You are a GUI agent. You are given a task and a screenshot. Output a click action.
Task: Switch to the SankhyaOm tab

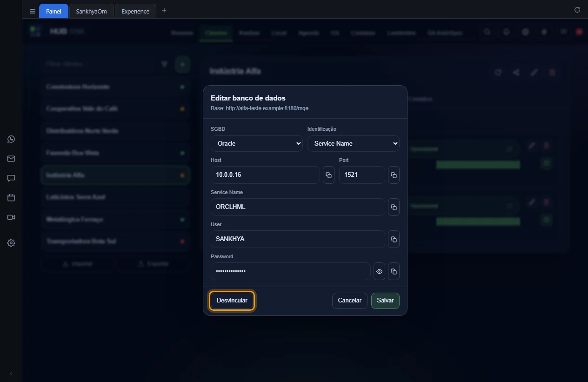coord(91,11)
